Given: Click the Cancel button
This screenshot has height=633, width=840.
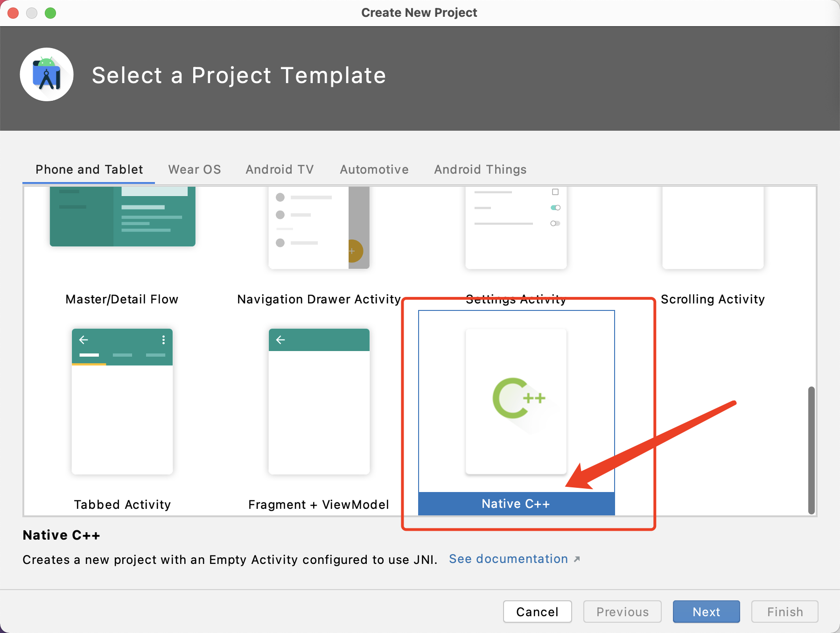Looking at the screenshot, I should [x=538, y=612].
